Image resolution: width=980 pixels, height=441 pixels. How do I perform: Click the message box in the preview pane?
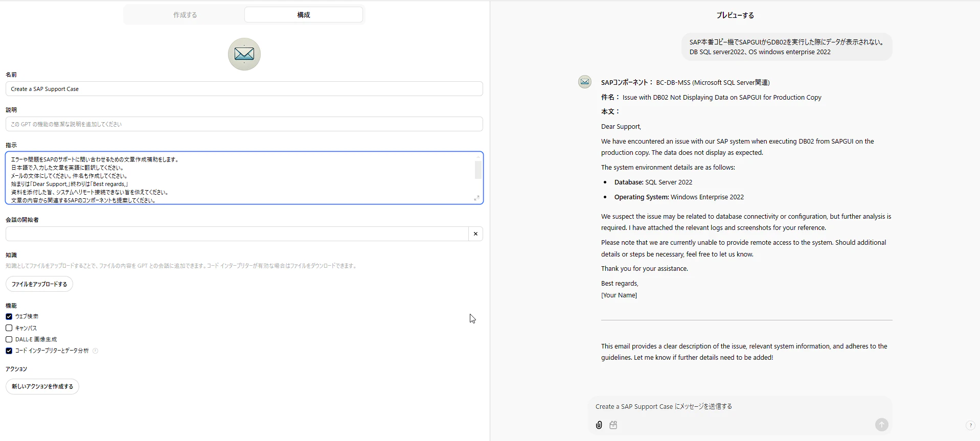coord(740,407)
